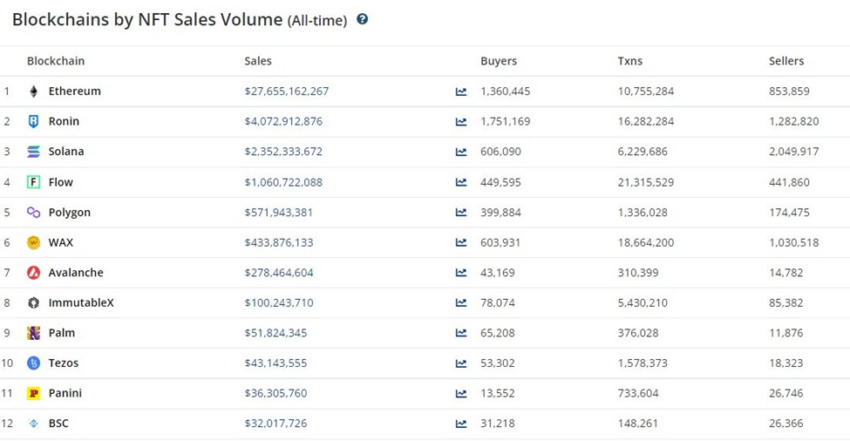Screen dimensions: 850x441
Task: Show Polygon sales trend chart icon
Action: [x=461, y=212]
